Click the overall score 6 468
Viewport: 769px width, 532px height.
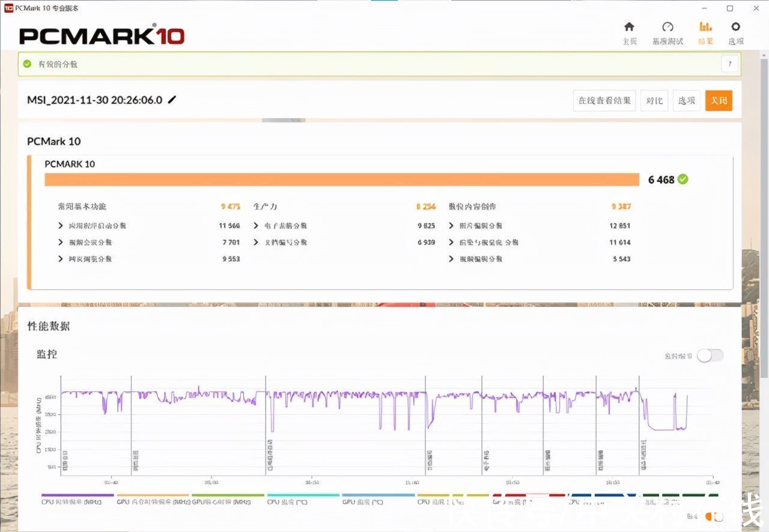661,180
